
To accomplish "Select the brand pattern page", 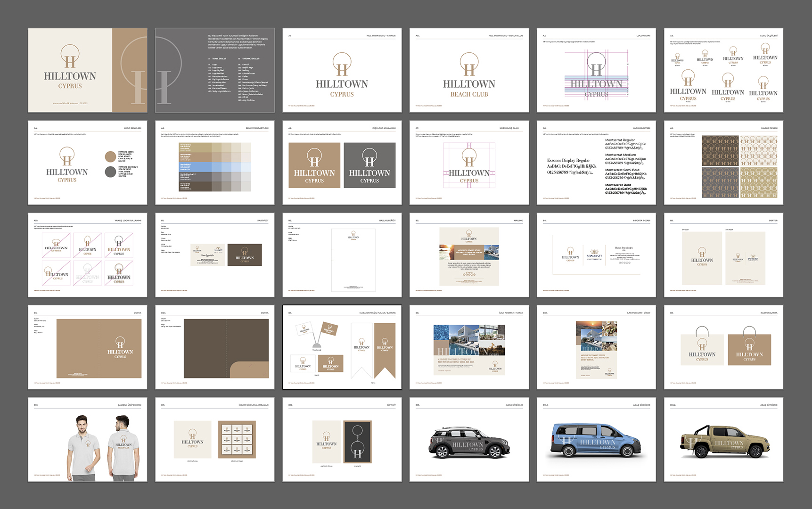I will click(723, 163).
